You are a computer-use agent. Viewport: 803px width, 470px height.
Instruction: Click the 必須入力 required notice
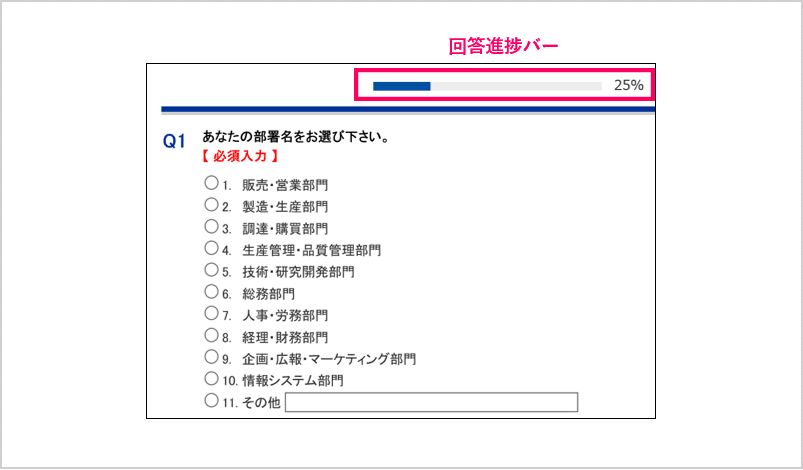[240, 156]
